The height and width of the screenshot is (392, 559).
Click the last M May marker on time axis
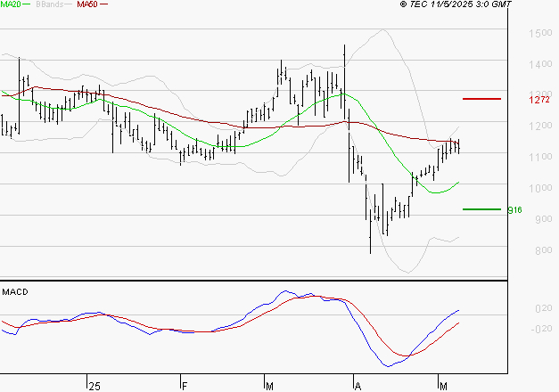point(443,387)
